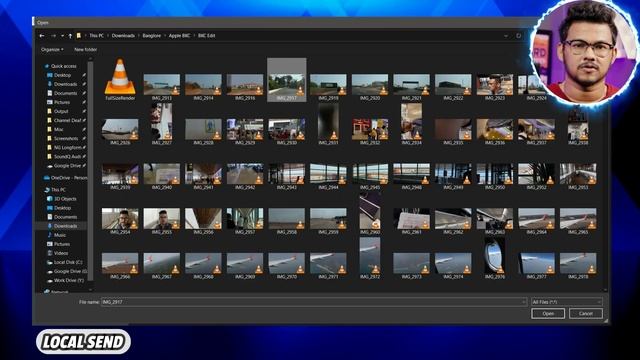Select video thumbnail IMG_2940
This screenshot has height=360, width=640.
[162, 177]
